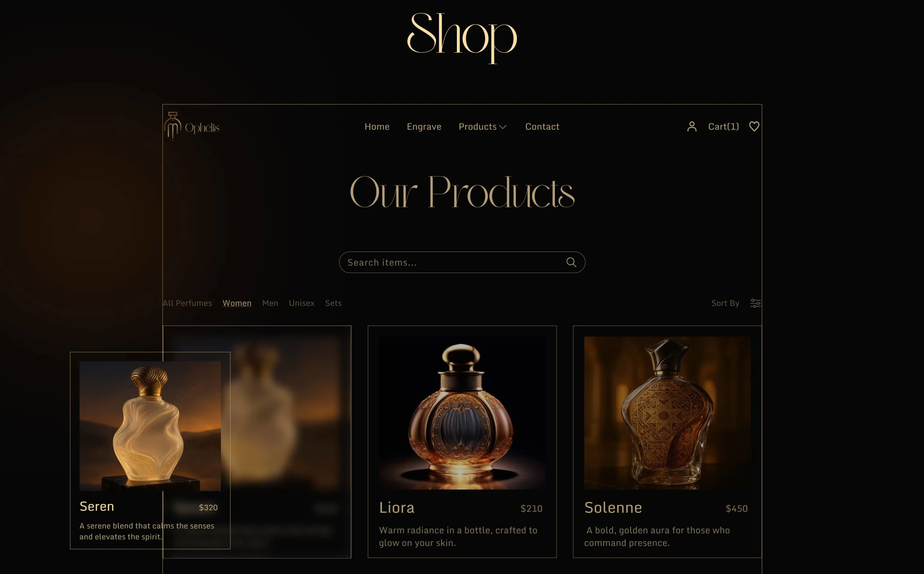Open the filter sliders icon
This screenshot has width=924, height=574.
[x=755, y=303]
